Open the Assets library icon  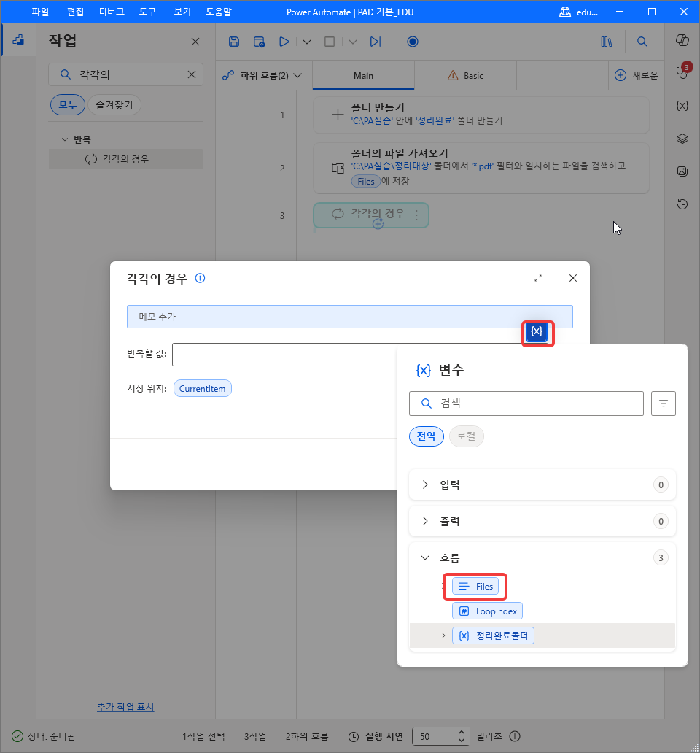point(607,42)
